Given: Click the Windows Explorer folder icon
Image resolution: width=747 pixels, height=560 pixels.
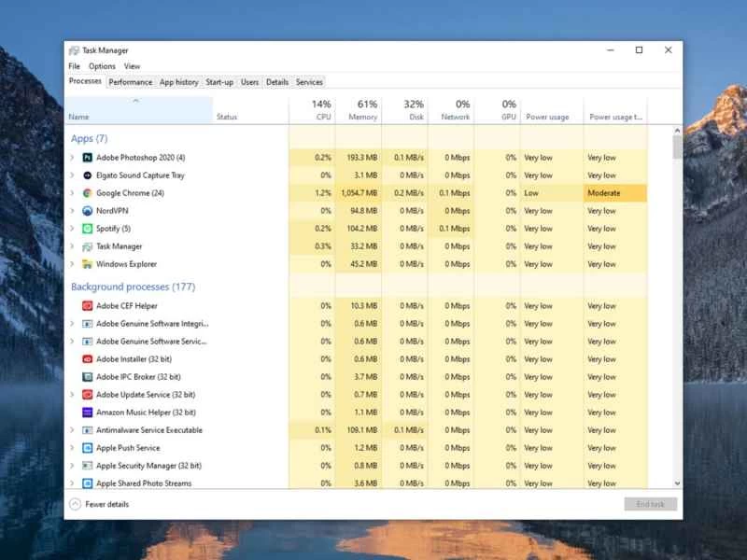Looking at the screenshot, I should pyautogui.click(x=89, y=264).
